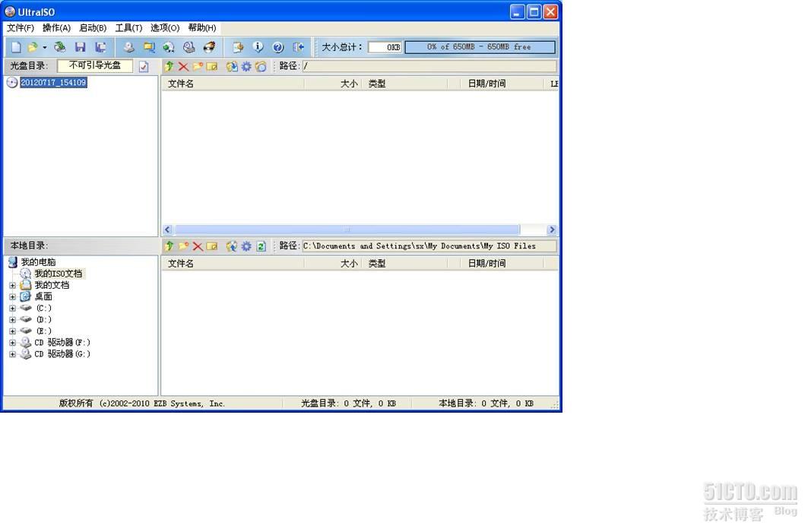The width and height of the screenshot is (808, 532).
Task: Click the left arrow of disc list scrollbar
Action: [x=167, y=230]
